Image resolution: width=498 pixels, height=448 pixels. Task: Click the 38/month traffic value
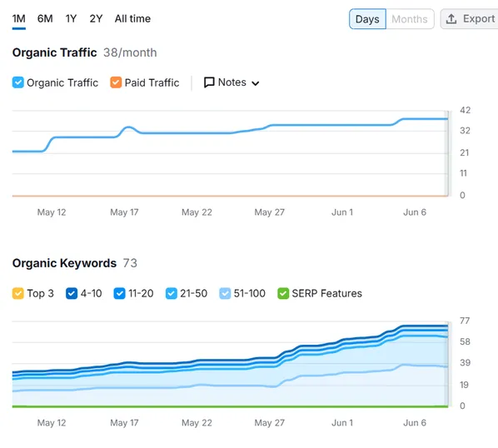130,52
